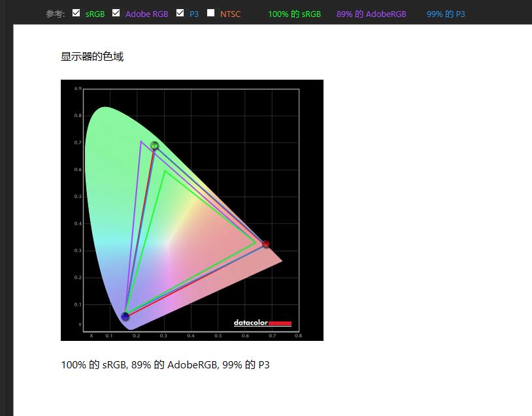Enable the NTSC reference checkbox
This screenshot has height=416, width=532.
(x=210, y=13)
